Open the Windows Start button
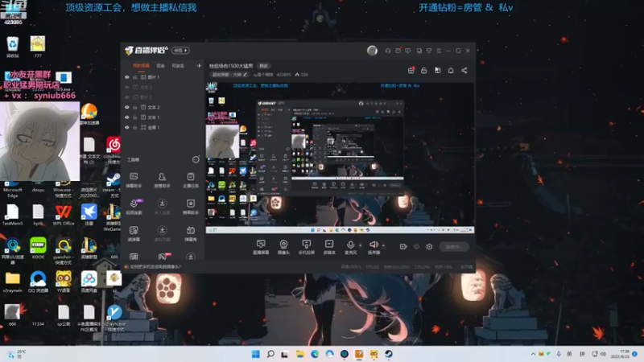 click(255, 354)
